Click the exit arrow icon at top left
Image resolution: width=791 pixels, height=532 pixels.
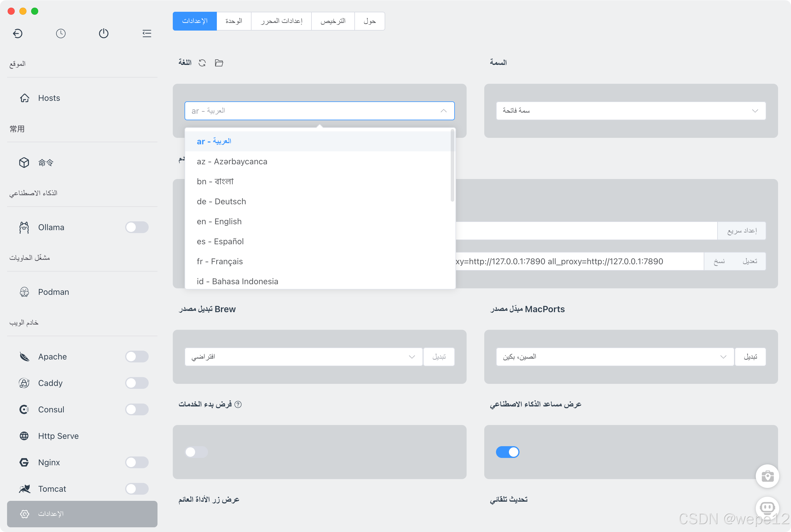(x=18, y=33)
